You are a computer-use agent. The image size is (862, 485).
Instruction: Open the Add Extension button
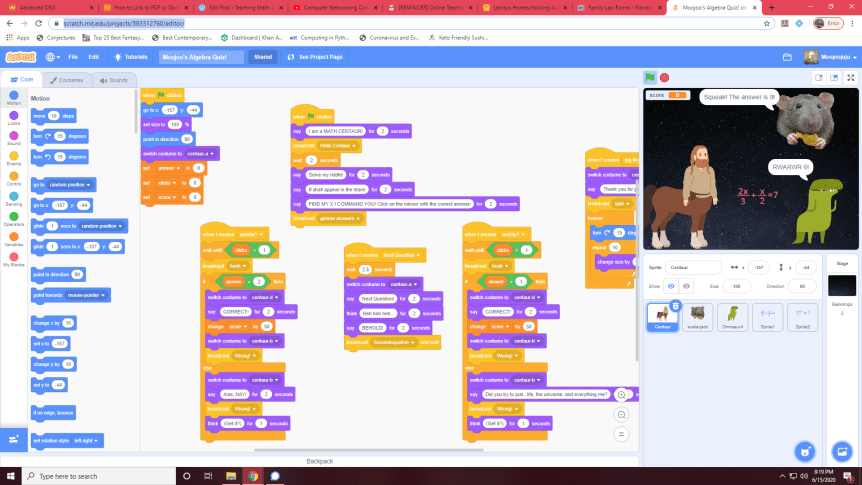pos(15,439)
